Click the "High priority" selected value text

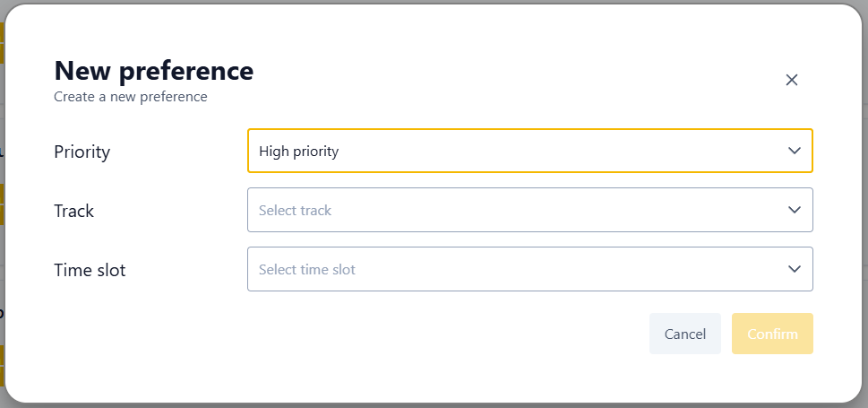(298, 152)
